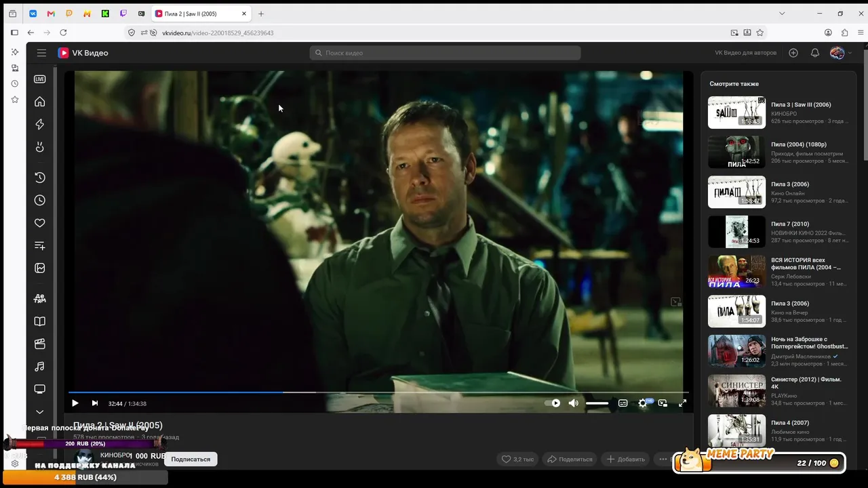Open the browser extensions puzzle icon
868x488 pixels.
tap(844, 33)
